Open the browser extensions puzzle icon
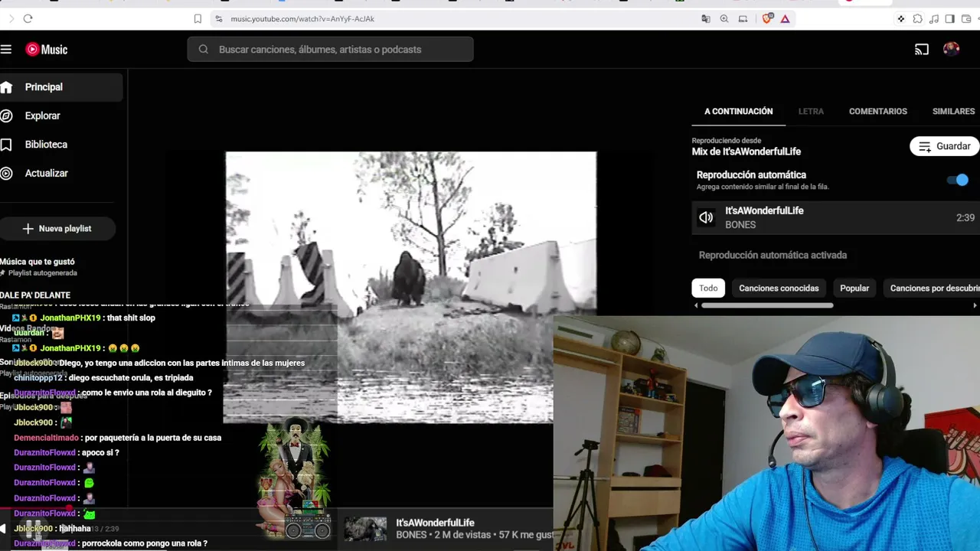 click(x=917, y=18)
